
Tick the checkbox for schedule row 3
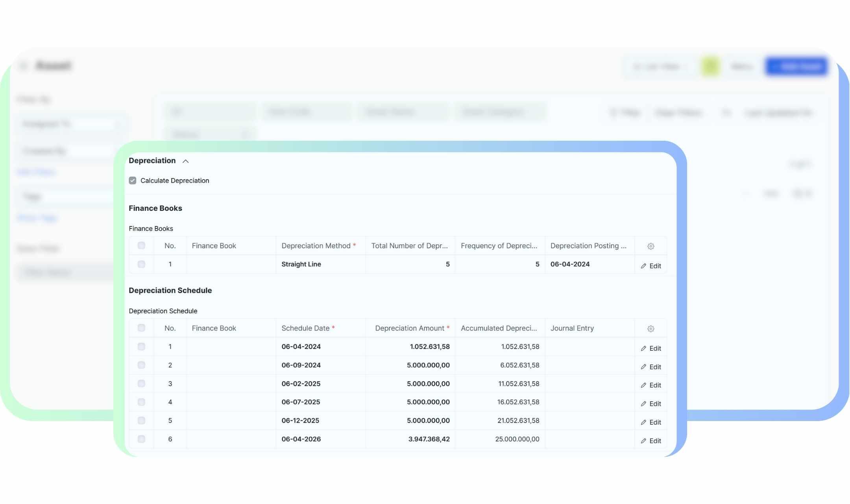[141, 384]
